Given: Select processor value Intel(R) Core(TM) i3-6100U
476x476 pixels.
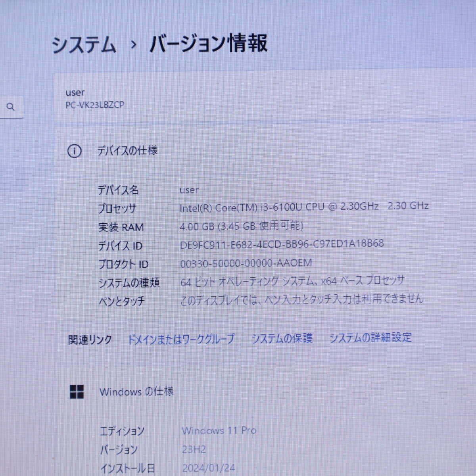Looking at the screenshot, I should (304, 207).
